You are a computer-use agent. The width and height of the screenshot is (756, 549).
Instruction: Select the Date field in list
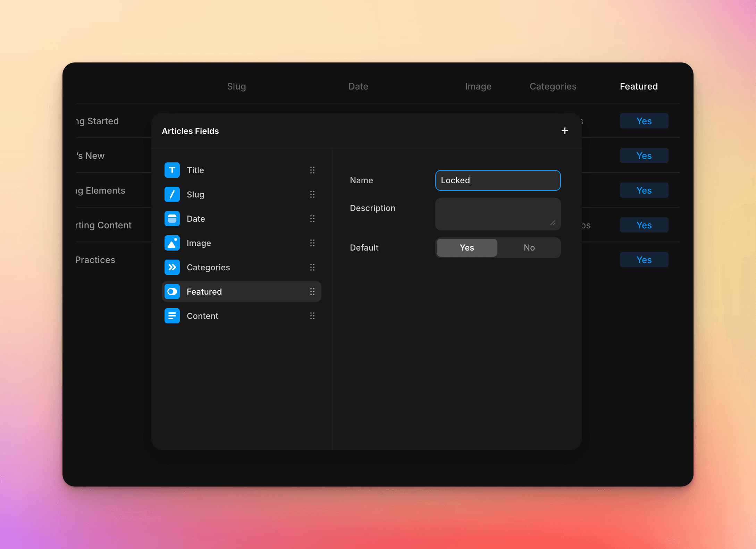click(242, 219)
